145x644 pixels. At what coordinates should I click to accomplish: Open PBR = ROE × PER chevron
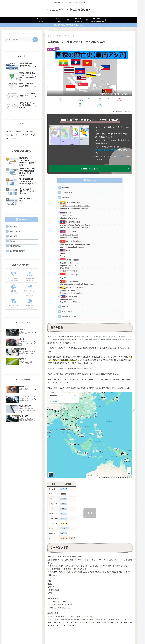point(35,202)
